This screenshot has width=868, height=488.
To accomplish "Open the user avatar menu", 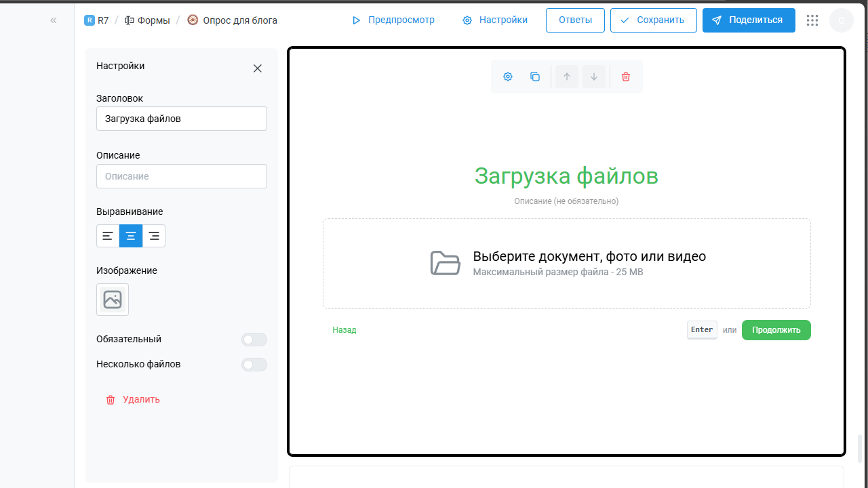I will 842,20.
